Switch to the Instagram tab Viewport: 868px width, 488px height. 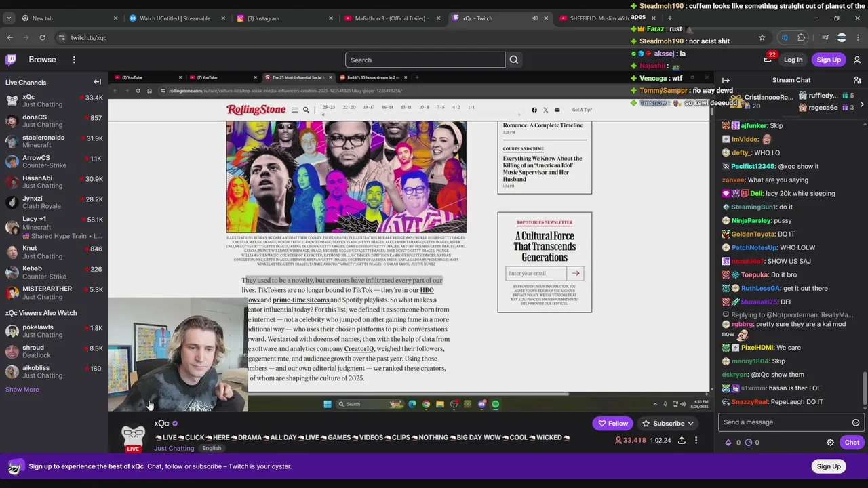coord(284,18)
